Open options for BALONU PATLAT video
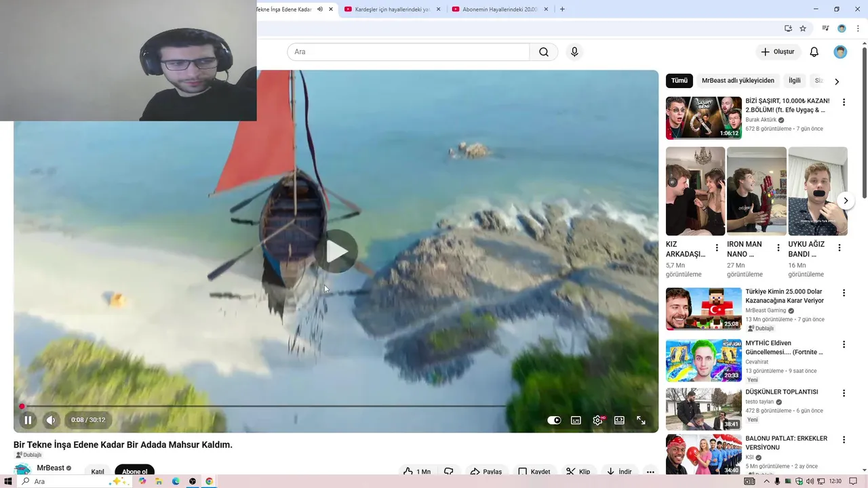 [x=844, y=440]
